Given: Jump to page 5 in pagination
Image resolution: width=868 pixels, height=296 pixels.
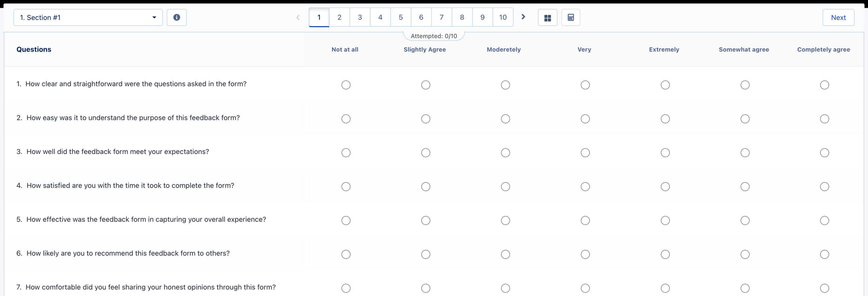Looking at the screenshot, I should pyautogui.click(x=400, y=17).
